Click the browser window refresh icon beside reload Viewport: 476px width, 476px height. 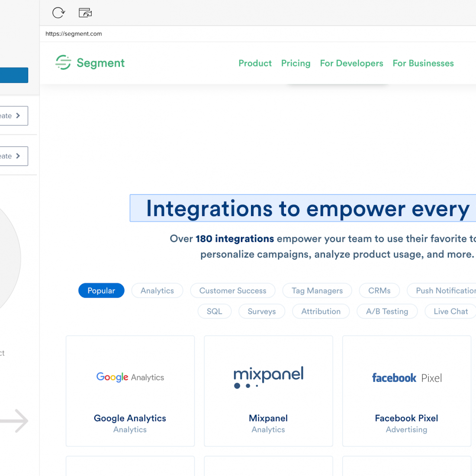coord(85,13)
